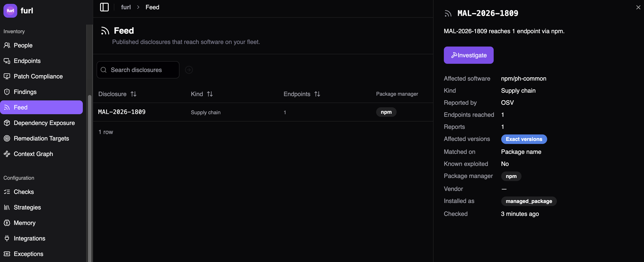Toggle the sidebar panel icon
Image resolution: width=644 pixels, height=262 pixels.
click(104, 7)
